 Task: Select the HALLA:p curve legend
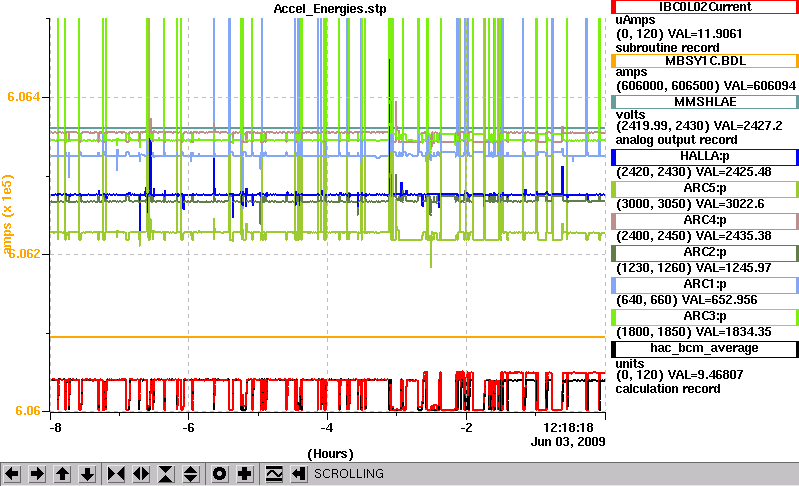(x=705, y=157)
